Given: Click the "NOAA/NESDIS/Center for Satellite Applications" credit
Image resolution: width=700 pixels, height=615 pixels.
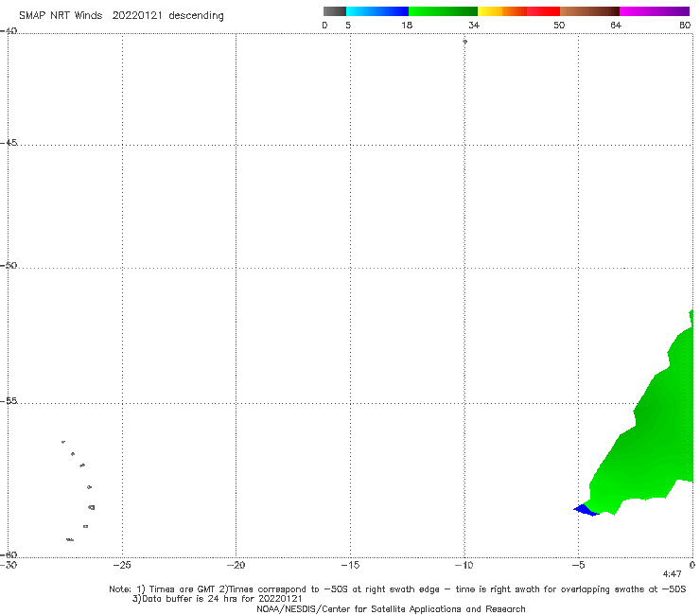Looking at the screenshot, I should point(391,608).
